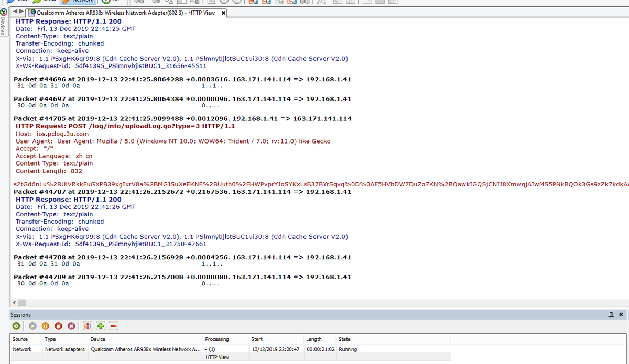This screenshot has width=629, height=364.
Task: Select the HTTP View processing row
Action: pyautogui.click(x=217, y=357)
